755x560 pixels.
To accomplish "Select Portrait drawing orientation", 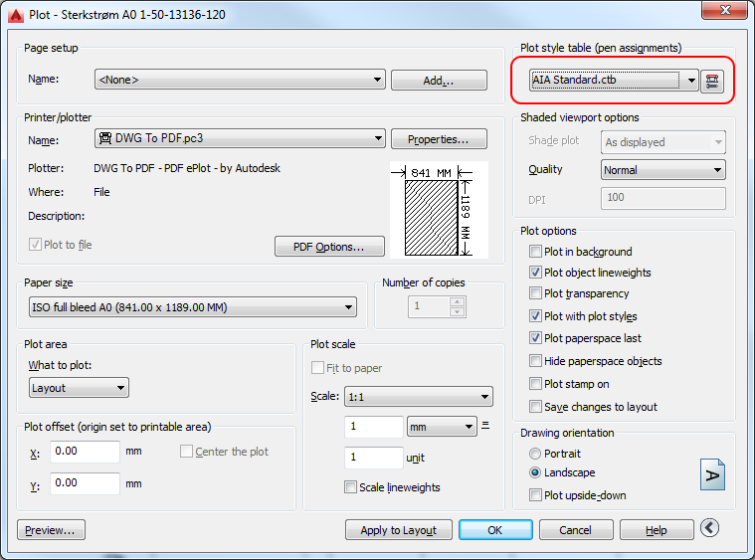I will (536, 453).
